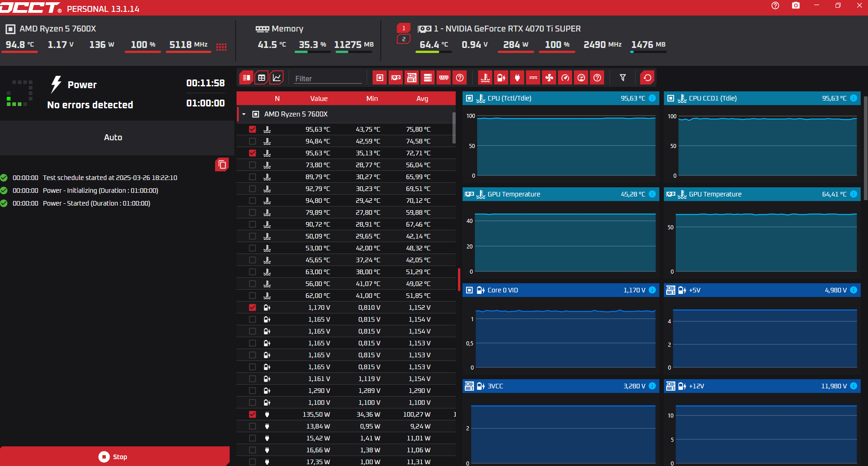Select the 'Power - Initializing' log entry

click(100, 191)
